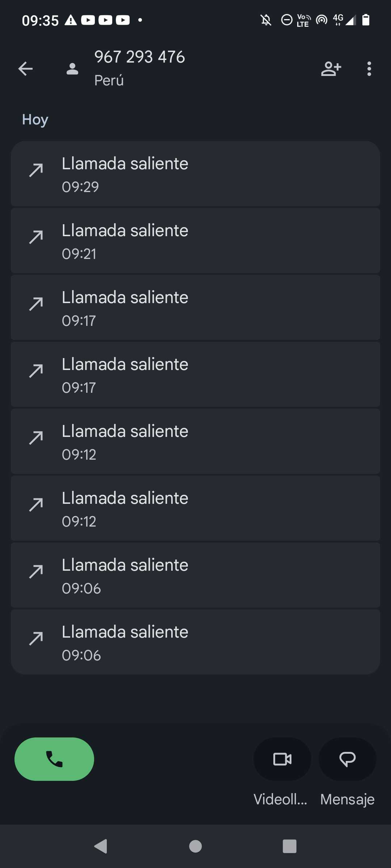This screenshot has width=391, height=868.
Task: Tap the outgoing arrow icon for 09:29 call
Action: tap(36, 170)
